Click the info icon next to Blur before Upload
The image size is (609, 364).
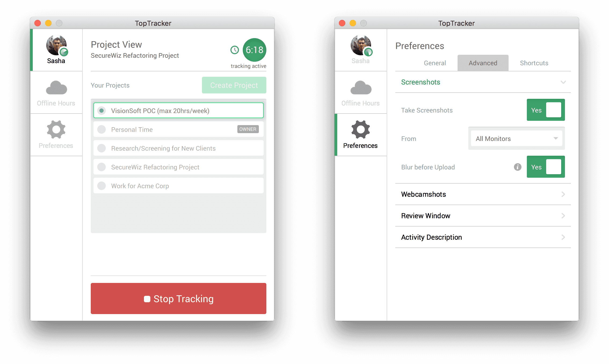coord(517,167)
